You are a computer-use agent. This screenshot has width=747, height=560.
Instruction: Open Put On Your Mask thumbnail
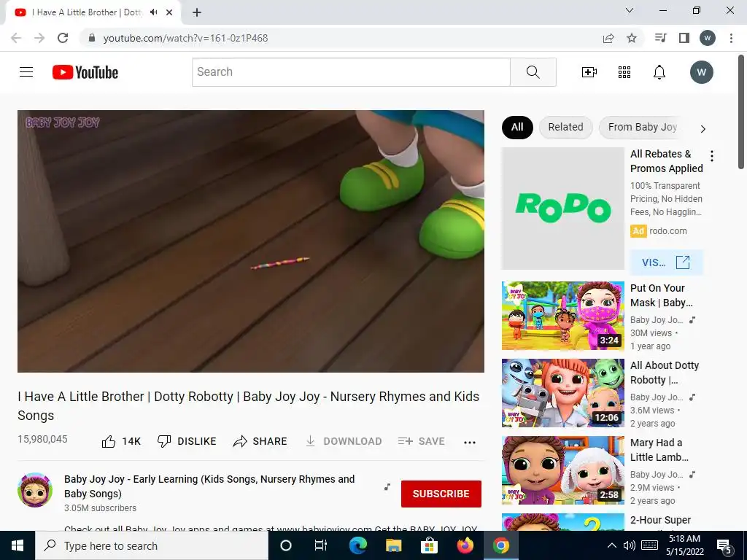point(562,316)
